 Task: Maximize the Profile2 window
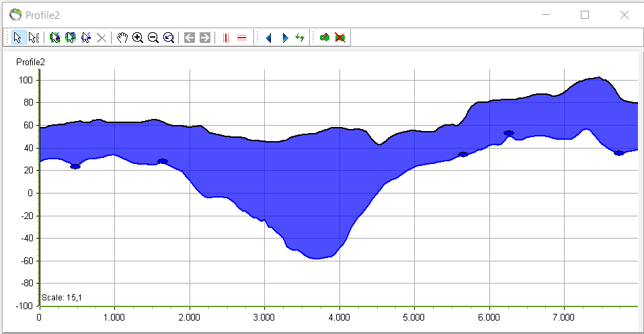[585, 15]
